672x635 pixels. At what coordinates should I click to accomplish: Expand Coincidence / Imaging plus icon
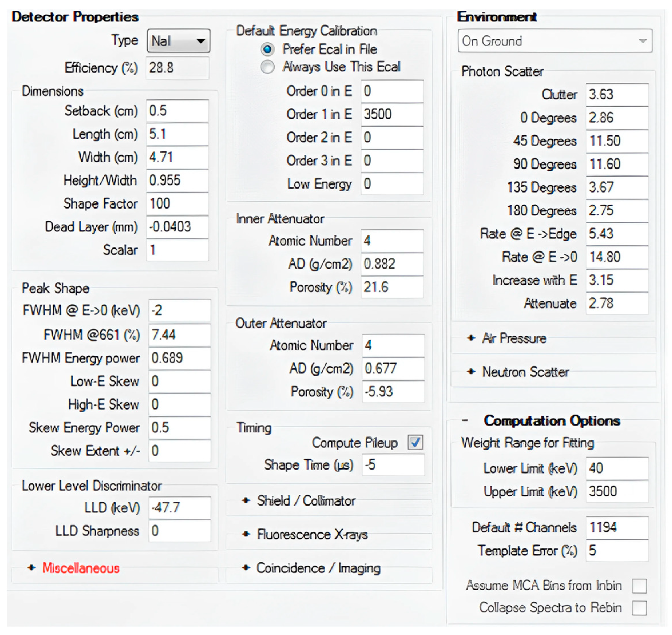(246, 568)
